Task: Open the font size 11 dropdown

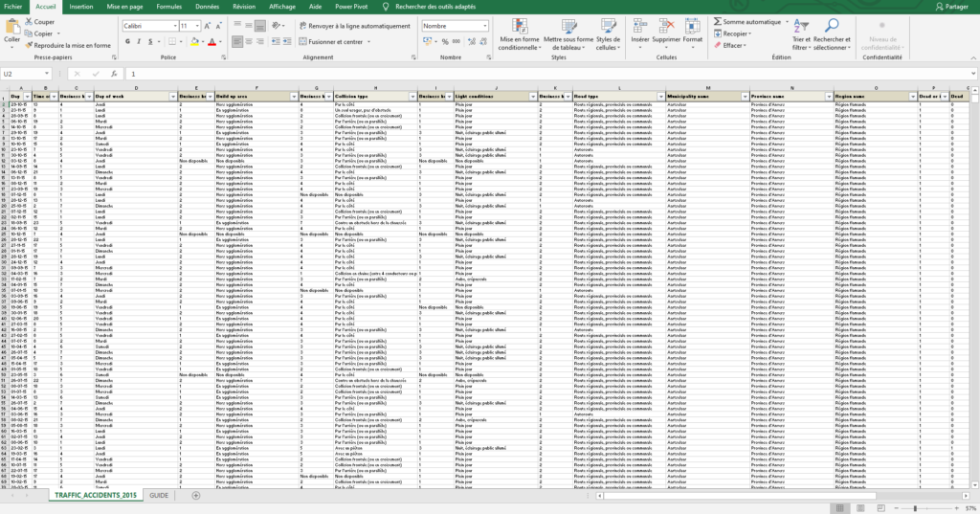Action: [x=197, y=26]
